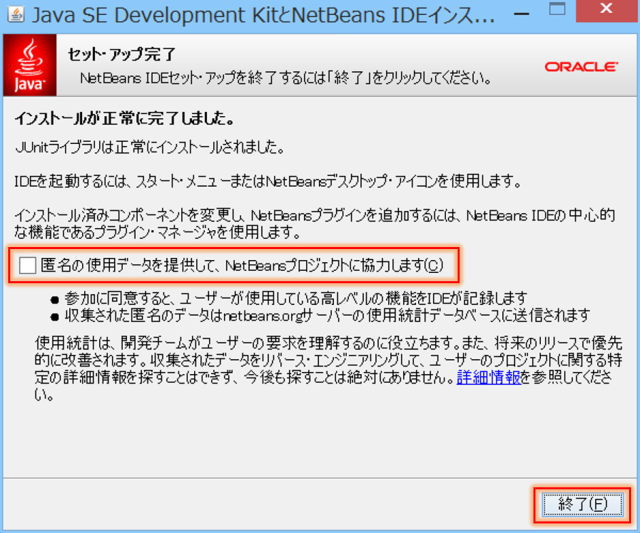Click the red Java logo banner
Screen dimensions: 640x533
pyautogui.click(x=30, y=65)
